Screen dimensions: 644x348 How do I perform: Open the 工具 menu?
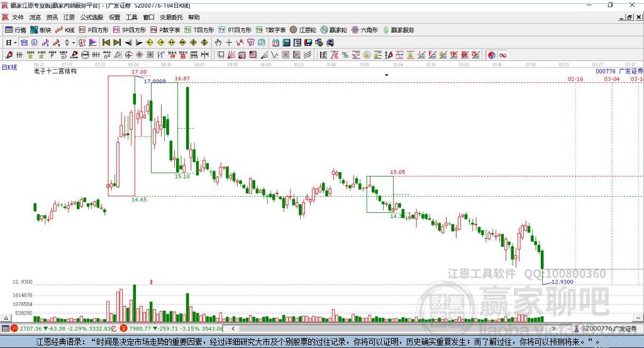(131, 17)
